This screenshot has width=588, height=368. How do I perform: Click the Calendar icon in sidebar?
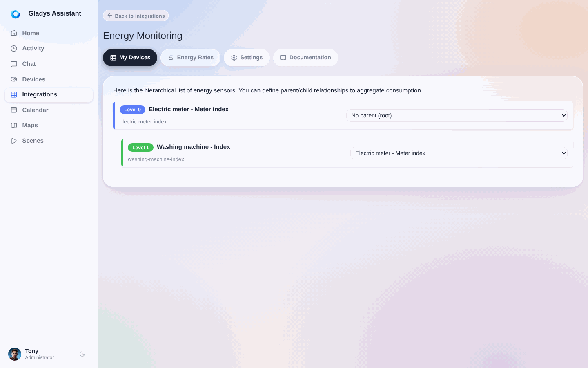coord(14,110)
